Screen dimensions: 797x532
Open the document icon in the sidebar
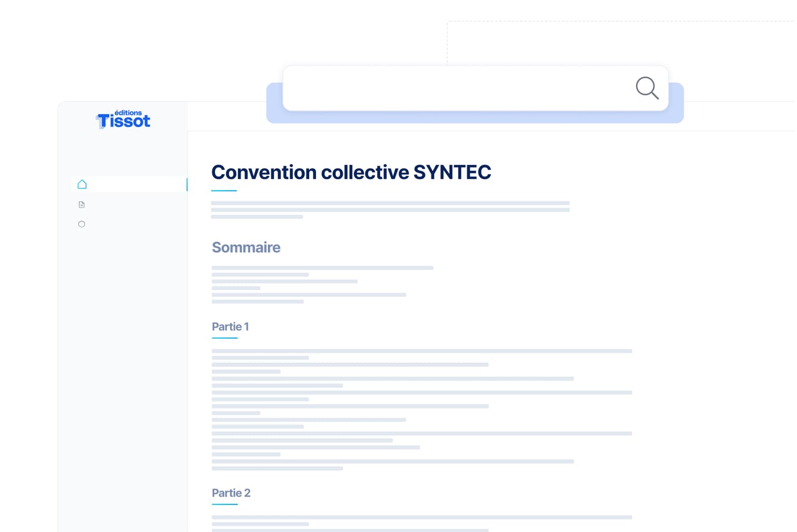coord(82,204)
